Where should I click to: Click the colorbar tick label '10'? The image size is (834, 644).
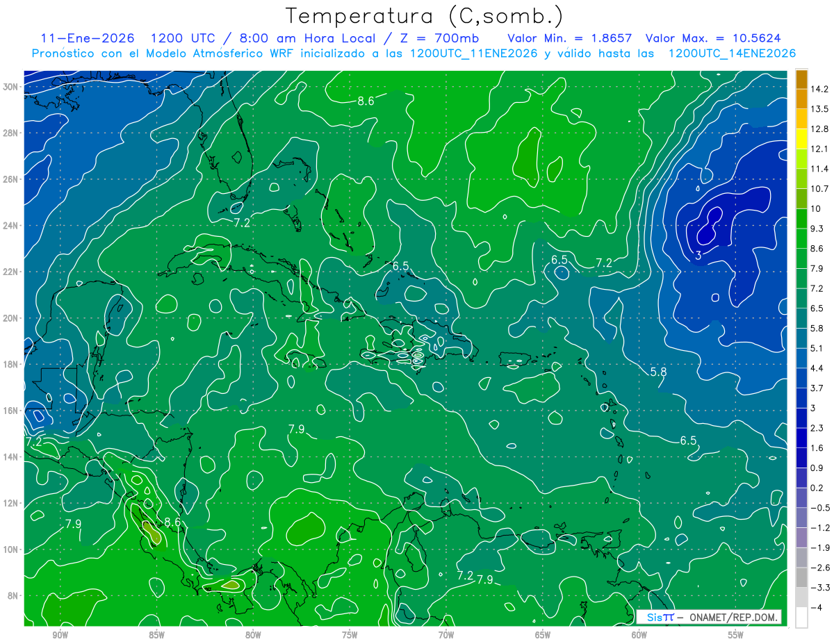click(x=816, y=209)
